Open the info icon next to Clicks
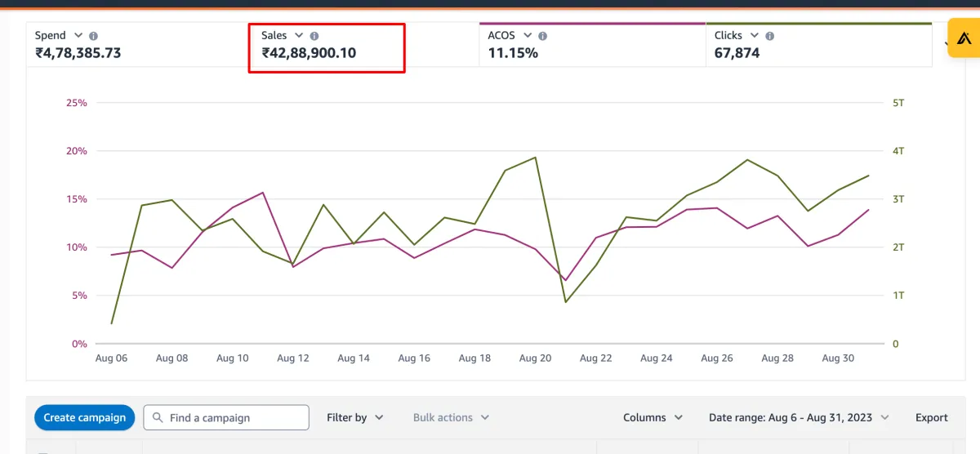This screenshot has height=454, width=980. click(x=770, y=36)
